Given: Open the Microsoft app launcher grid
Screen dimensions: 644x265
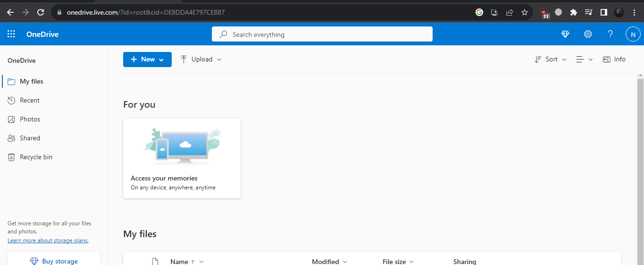Looking at the screenshot, I should [x=11, y=34].
